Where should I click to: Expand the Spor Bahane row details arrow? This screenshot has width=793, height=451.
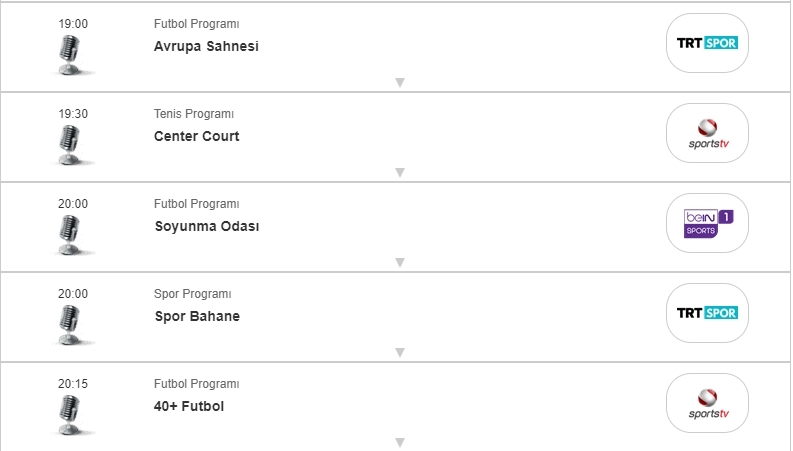point(399,353)
